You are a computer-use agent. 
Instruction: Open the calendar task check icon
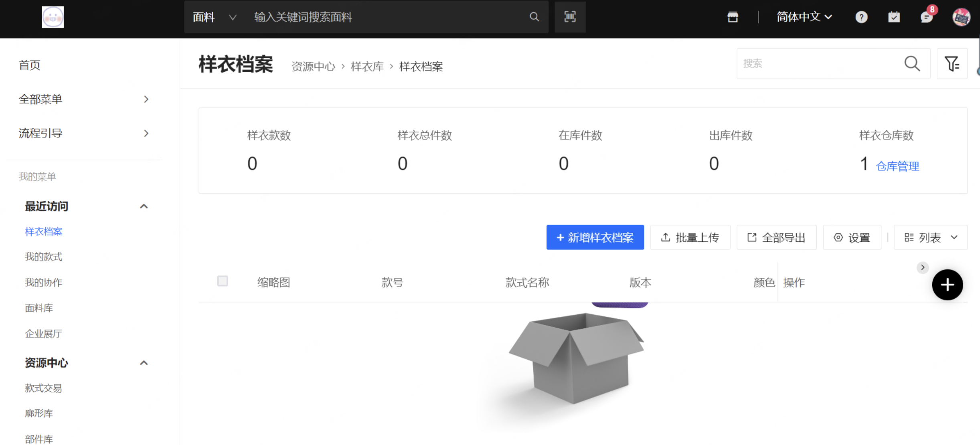pos(894,17)
